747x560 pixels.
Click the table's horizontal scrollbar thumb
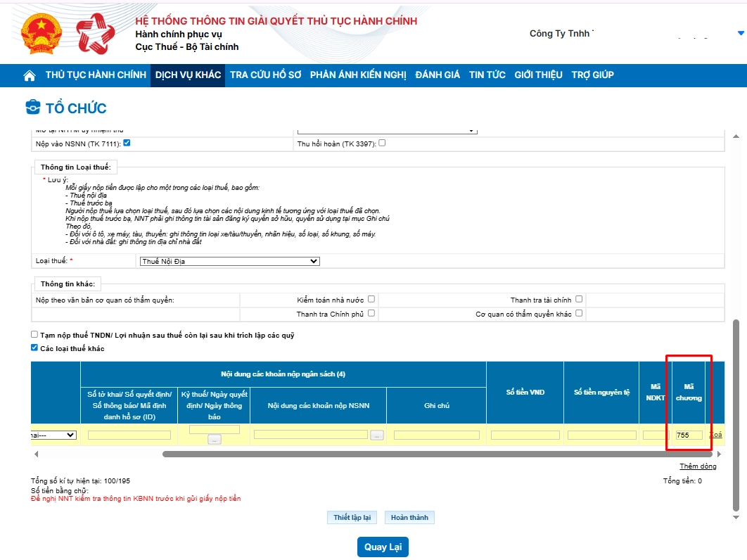click(436, 454)
